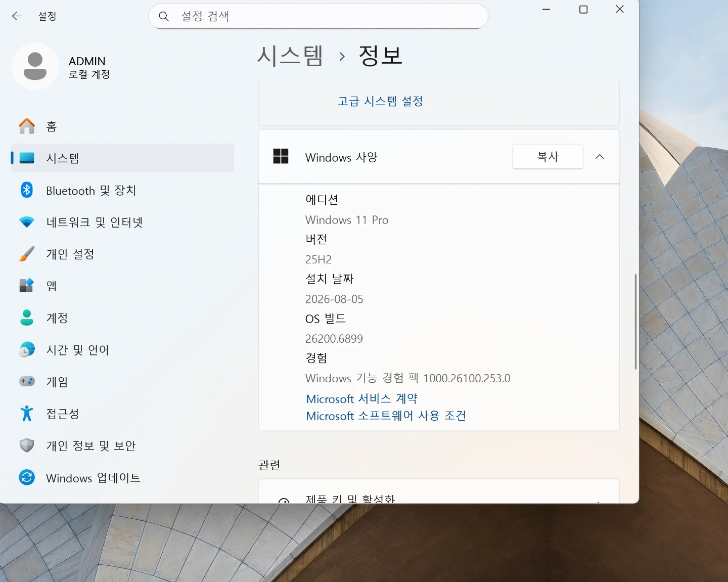The image size is (728, 582).
Task: Open Windows 업데이트 page
Action: click(x=122, y=477)
